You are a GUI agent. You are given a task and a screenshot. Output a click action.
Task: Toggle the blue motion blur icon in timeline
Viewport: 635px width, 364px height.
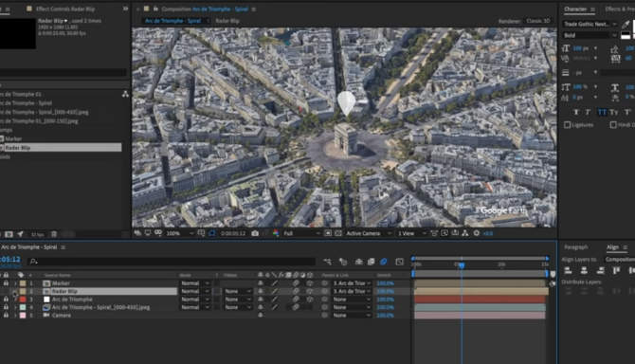point(384,262)
